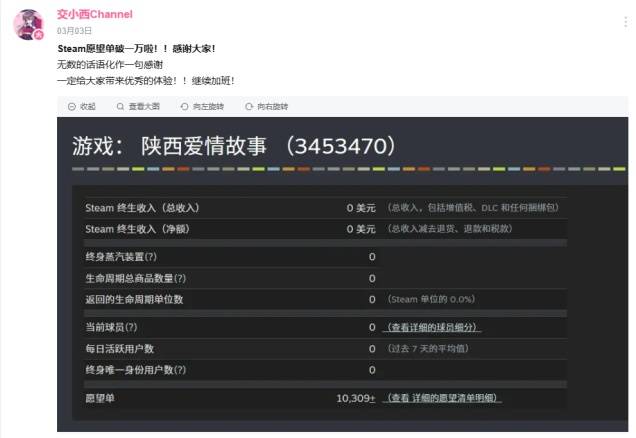The width and height of the screenshot is (636, 438).
Task: Open the 交小西Channel username link
Action: [x=95, y=14]
